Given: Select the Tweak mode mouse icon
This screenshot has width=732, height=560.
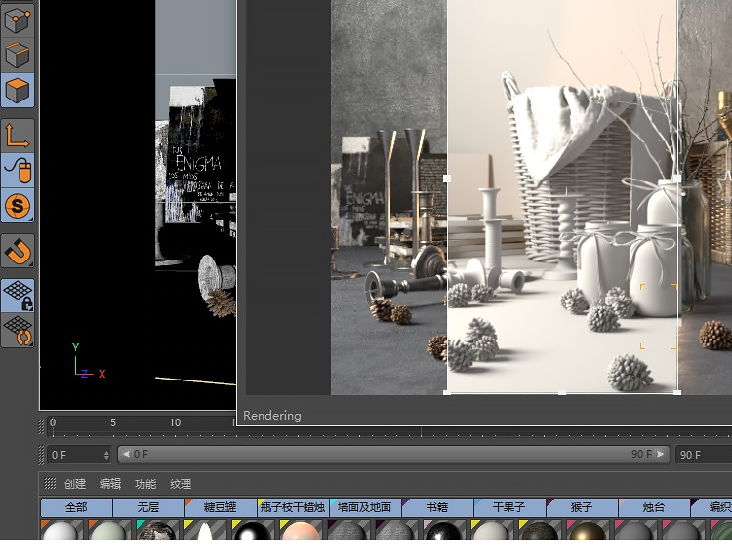Looking at the screenshot, I should 18,170.
